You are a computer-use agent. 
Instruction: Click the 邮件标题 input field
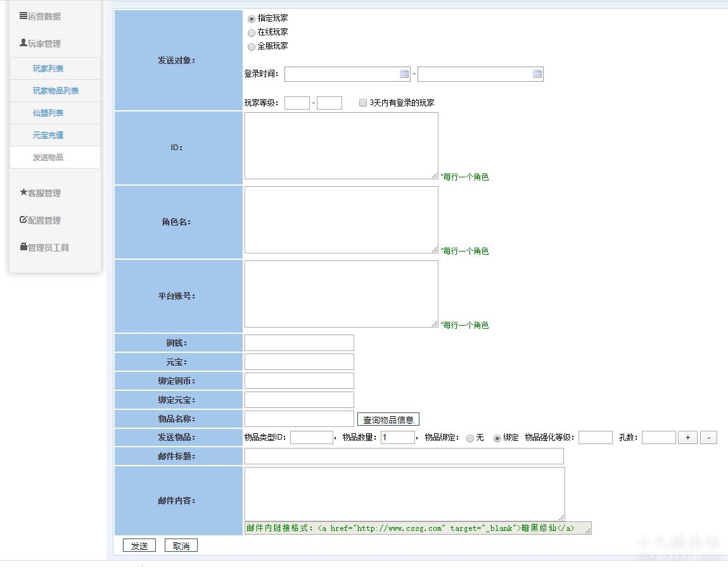click(x=404, y=456)
